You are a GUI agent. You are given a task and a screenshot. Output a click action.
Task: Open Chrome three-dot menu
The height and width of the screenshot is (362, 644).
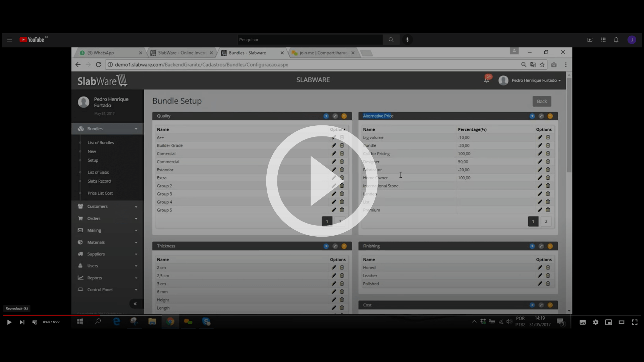[x=566, y=65]
